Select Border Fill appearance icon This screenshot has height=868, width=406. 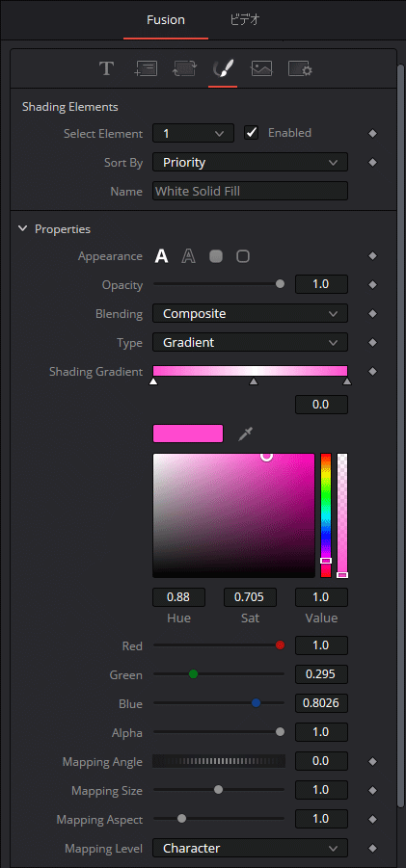(x=216, y=256)
